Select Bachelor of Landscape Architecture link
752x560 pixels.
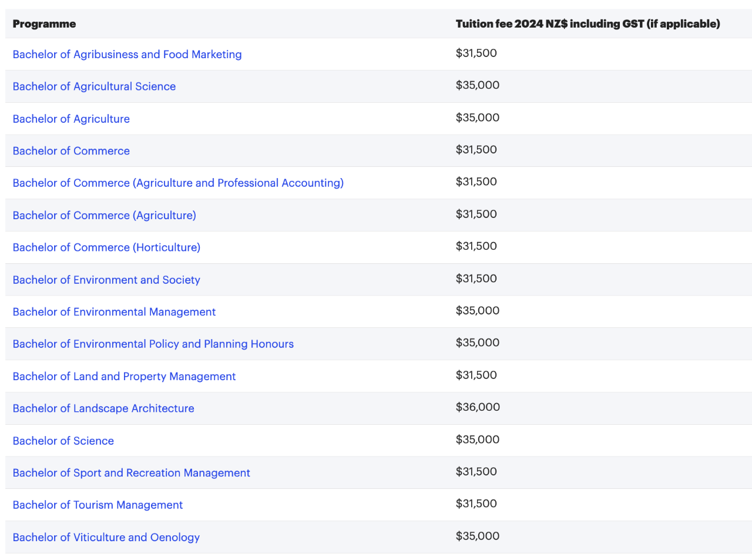tap(103, 408)
